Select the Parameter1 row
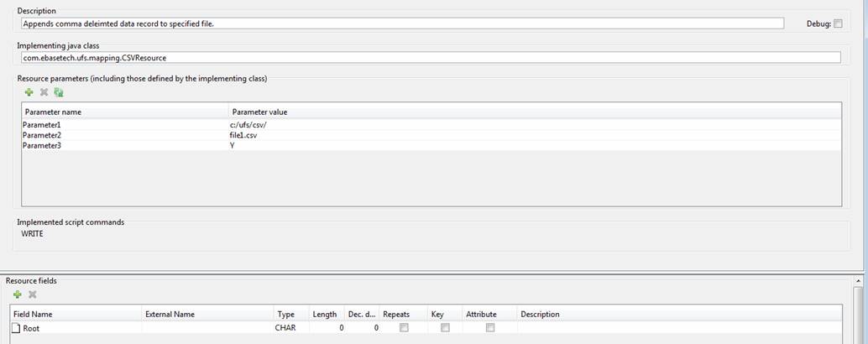Viewport: 868px width, 344px height. (42, 125)
